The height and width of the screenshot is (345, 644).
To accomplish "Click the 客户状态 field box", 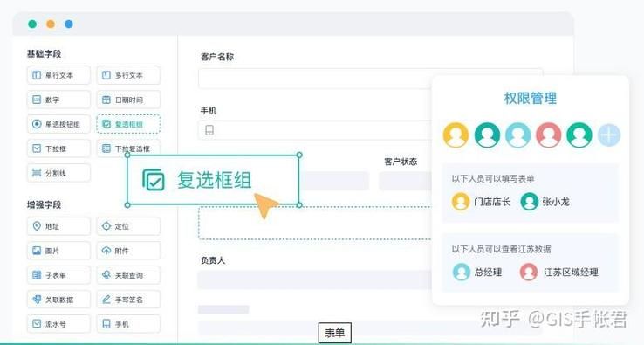I will click(405, 181).
